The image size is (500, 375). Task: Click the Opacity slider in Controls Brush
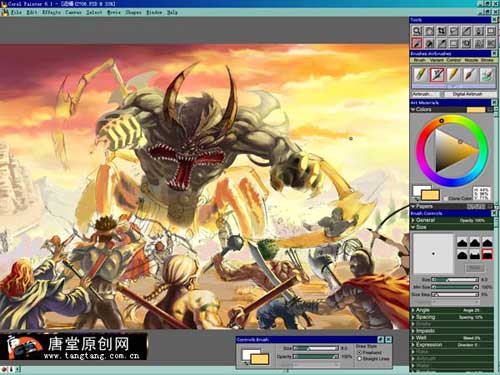coord(315,357)
